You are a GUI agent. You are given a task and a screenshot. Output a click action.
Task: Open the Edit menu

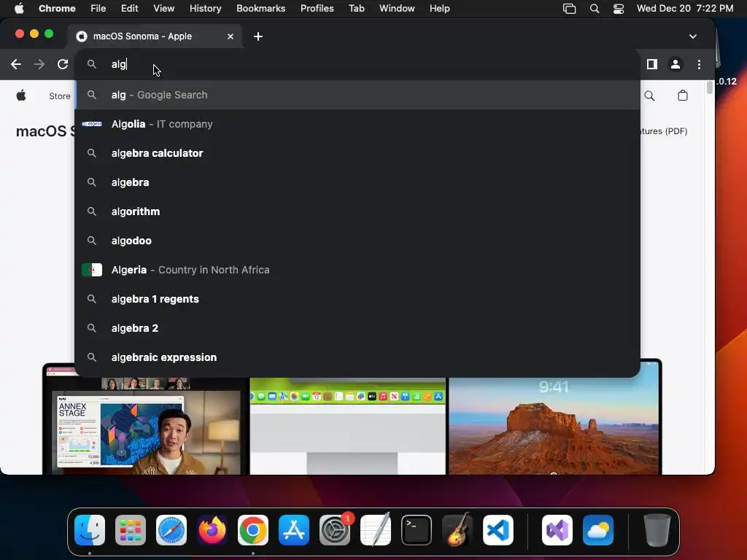coord(129,8)
